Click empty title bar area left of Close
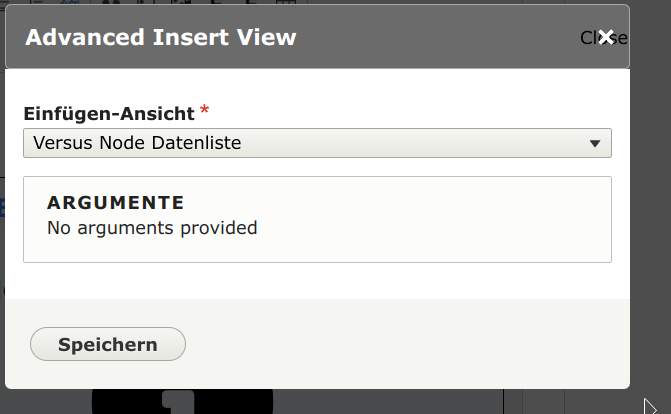 tap(440, 37)
